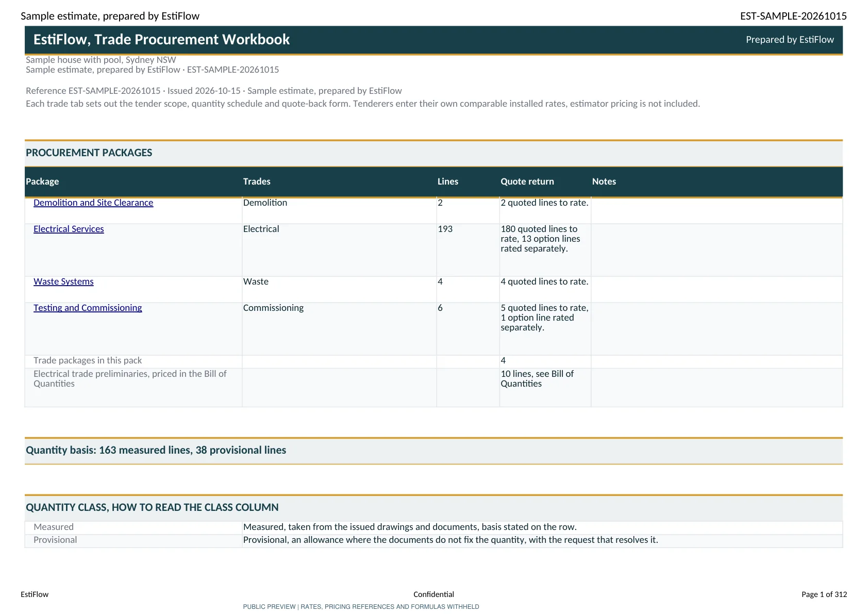Click the 'EstiFlow' footer text
The width and height of the screenshot is (868, 614).
click(35, 594)
